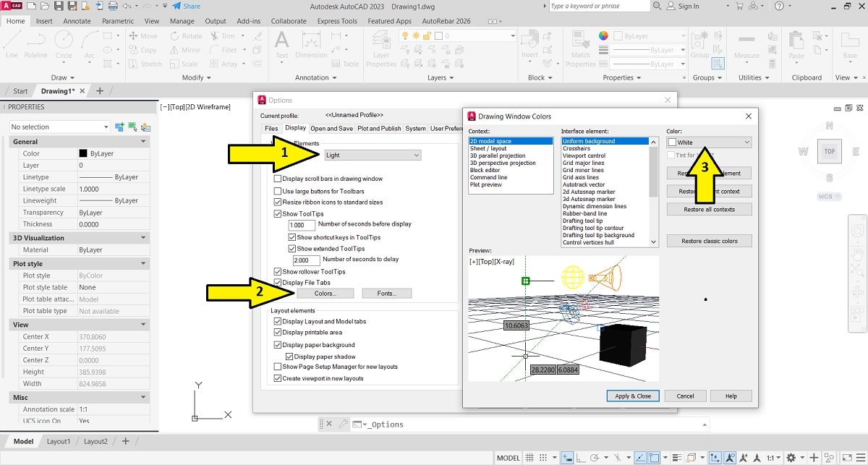This screenshot has width=868, height=465.
Task: Click the Restore classic colors button
Action: [709, 241]
